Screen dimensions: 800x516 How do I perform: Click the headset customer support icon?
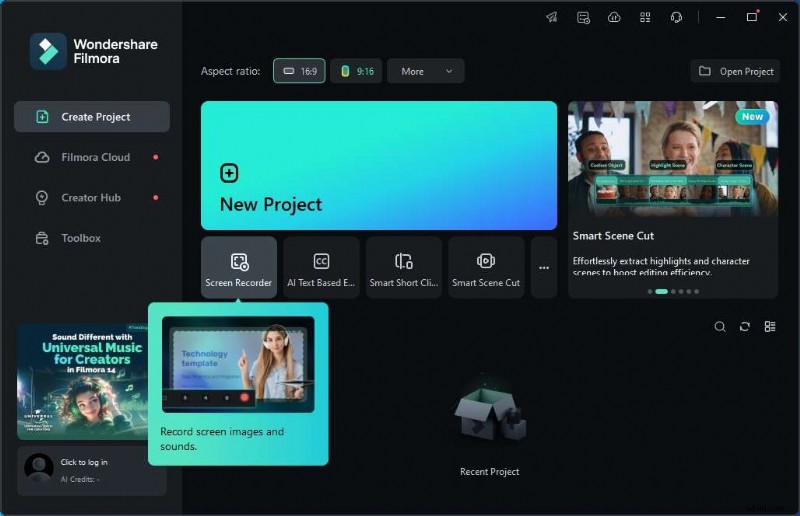(x=676, y=17)
